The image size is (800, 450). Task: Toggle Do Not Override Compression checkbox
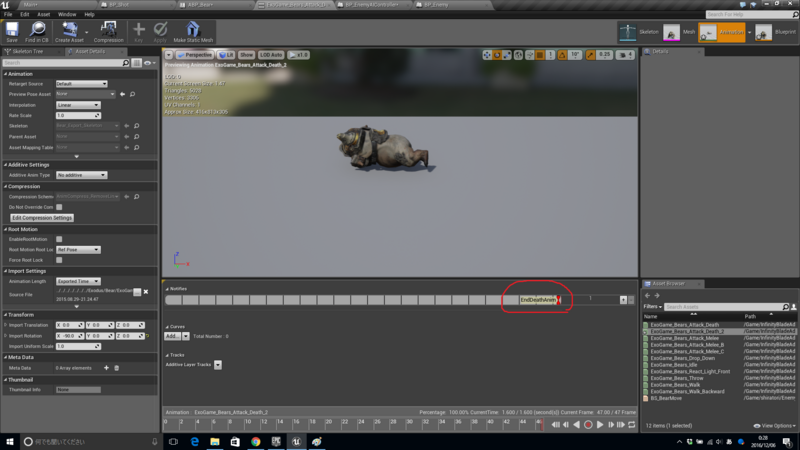tap(59, 207)
